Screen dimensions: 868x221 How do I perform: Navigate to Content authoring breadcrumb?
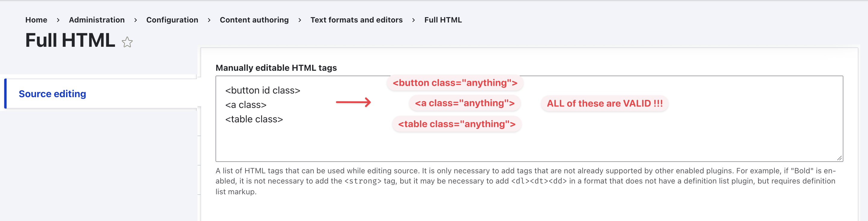coord(254,20)
